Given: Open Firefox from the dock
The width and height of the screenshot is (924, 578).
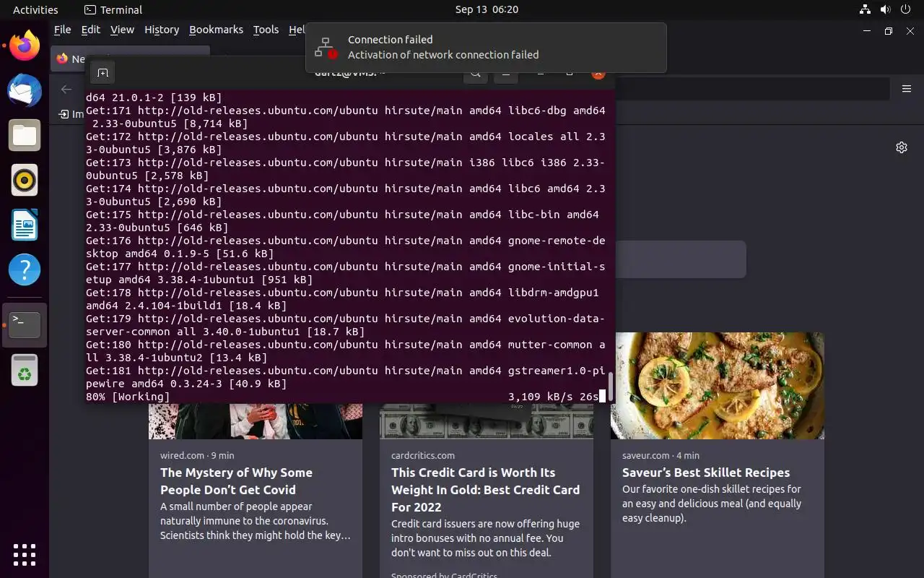Looking at the screenshot, I should (25, 46).
